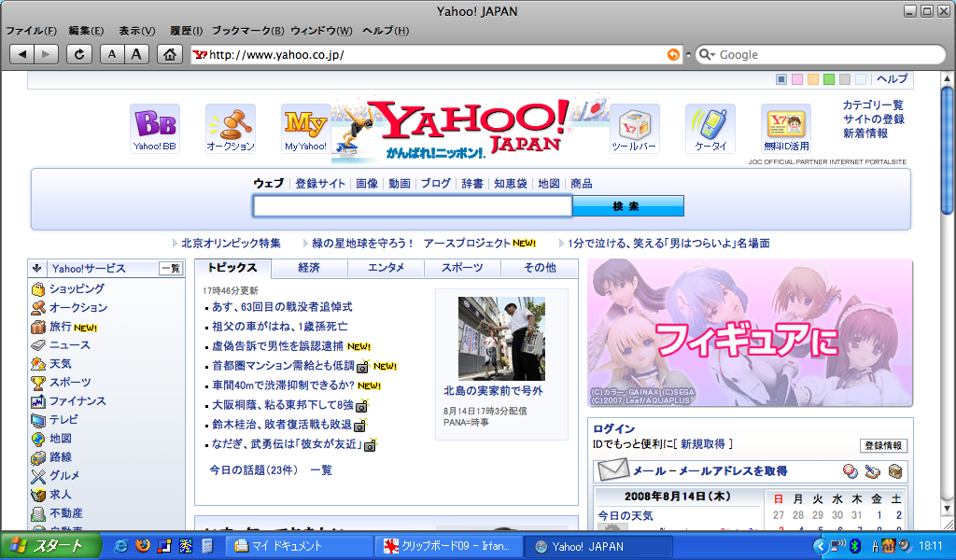This screenshot has width=956, height=560.
Task: Open the 新規取得 link
Action: click(703, 444)
